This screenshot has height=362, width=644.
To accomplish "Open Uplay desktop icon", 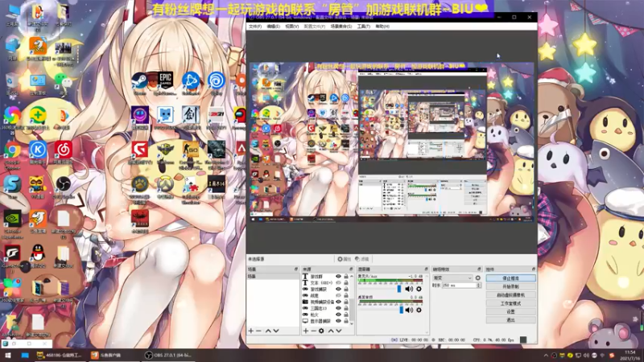I will click(x=216, y=83).
